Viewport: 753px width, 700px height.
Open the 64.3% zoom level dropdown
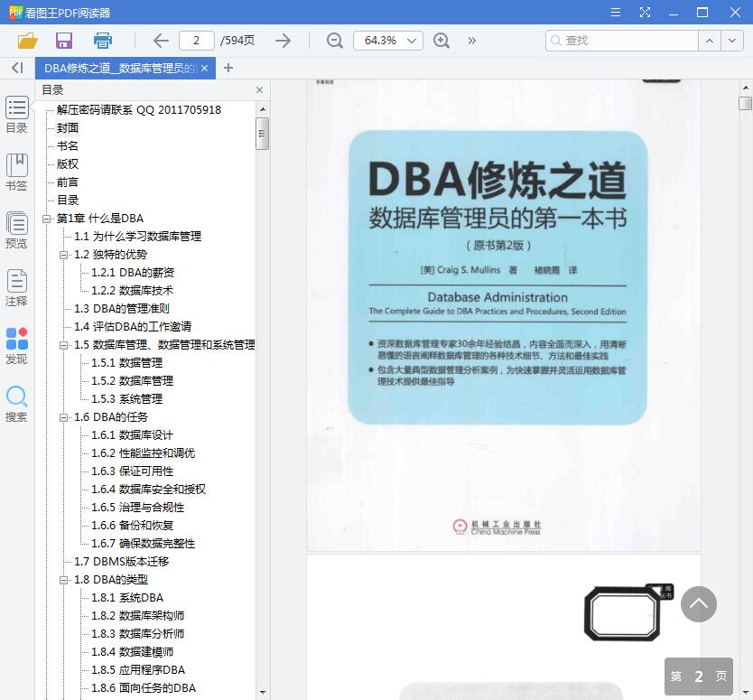click(x=388, y=41)
